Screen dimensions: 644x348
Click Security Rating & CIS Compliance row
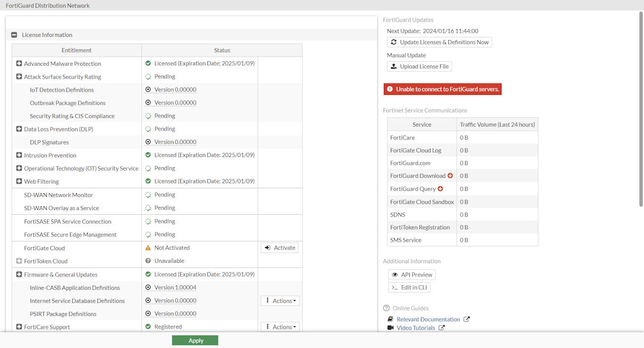point(157,116)
